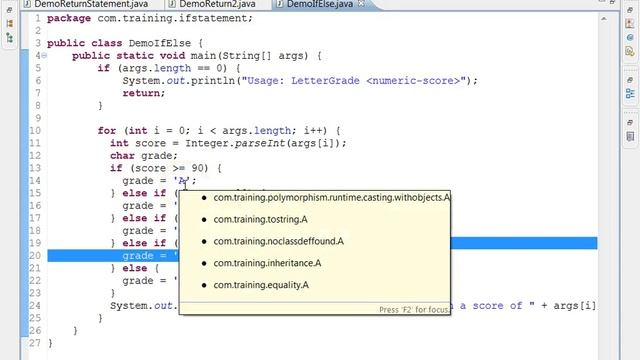Click the return keyword on line 7
Screen dimensions: 640x360
point(141,93)
